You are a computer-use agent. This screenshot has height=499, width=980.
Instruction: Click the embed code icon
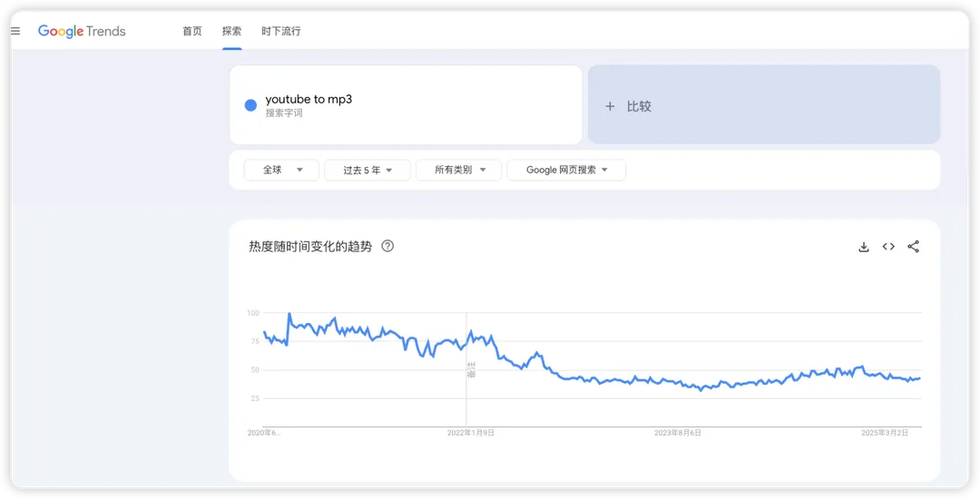888,247
